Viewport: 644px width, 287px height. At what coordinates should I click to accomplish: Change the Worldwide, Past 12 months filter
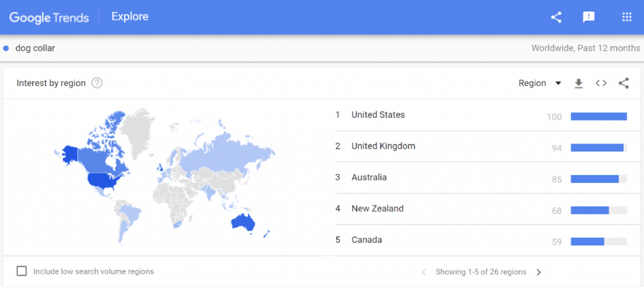tap(585, 48)
